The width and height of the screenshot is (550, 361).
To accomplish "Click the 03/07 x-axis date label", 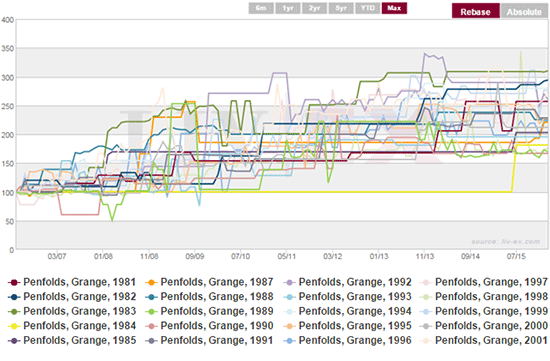I will (x=57, y=256).
